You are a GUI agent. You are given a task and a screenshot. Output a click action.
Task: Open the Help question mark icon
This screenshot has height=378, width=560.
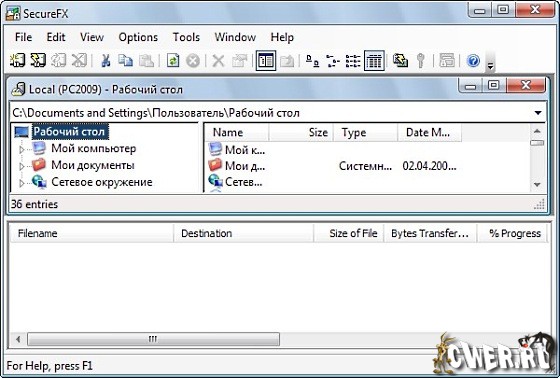point(473,61)
